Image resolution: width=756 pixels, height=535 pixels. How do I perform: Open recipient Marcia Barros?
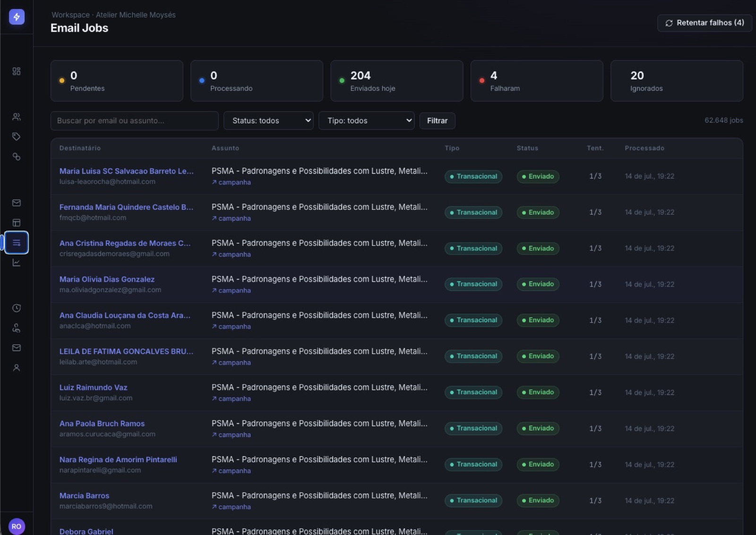click(84, 495)
